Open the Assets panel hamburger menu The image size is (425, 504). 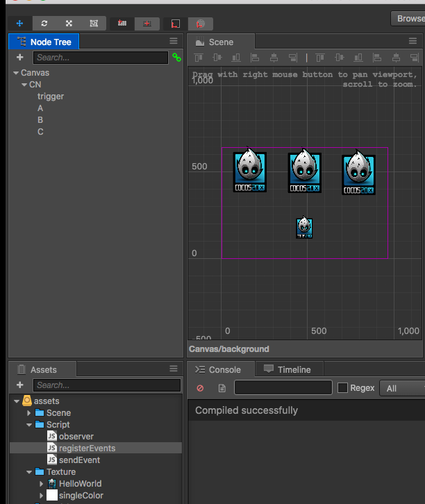pyautogui.click(x=174, y=369)
